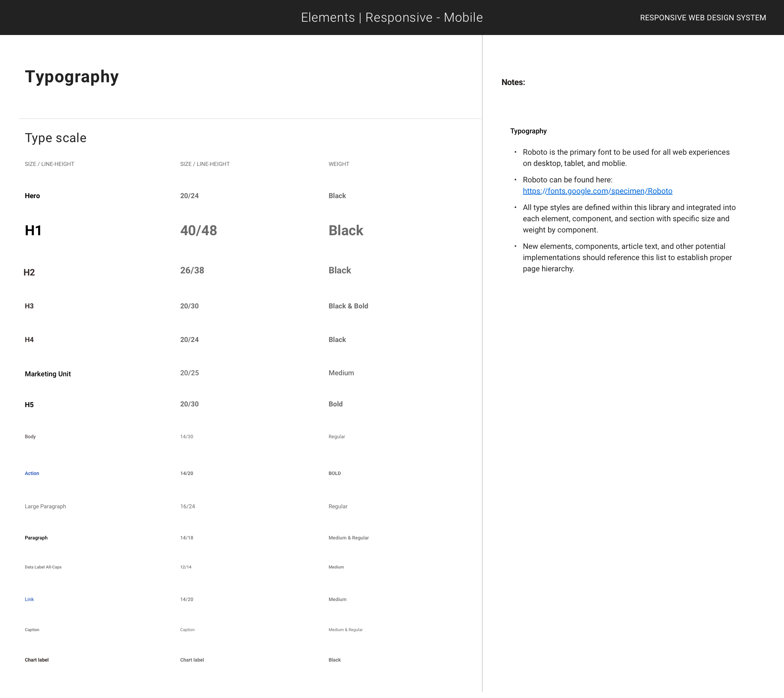This screenshot has height=698, width=784.
Task: Select the 'H2' type sample
Action: (29, 273)
